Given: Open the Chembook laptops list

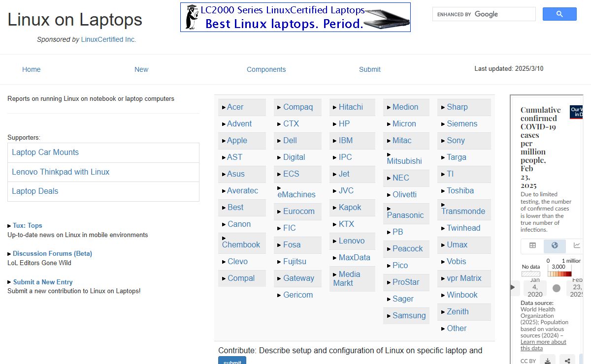Looking at the screenshot, I should tap(241, 245).
